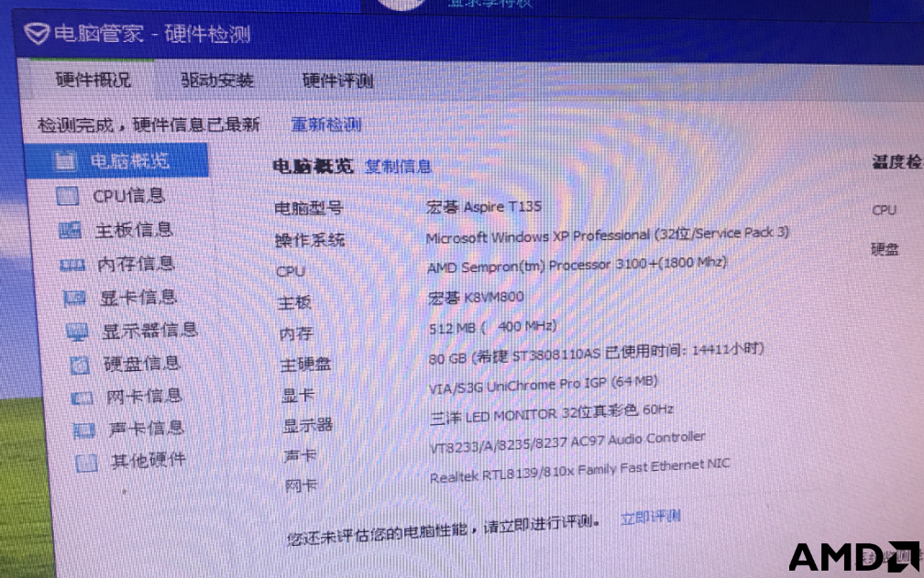Click the 检测完成，硬件信息已最新 status text

(148, 125)
